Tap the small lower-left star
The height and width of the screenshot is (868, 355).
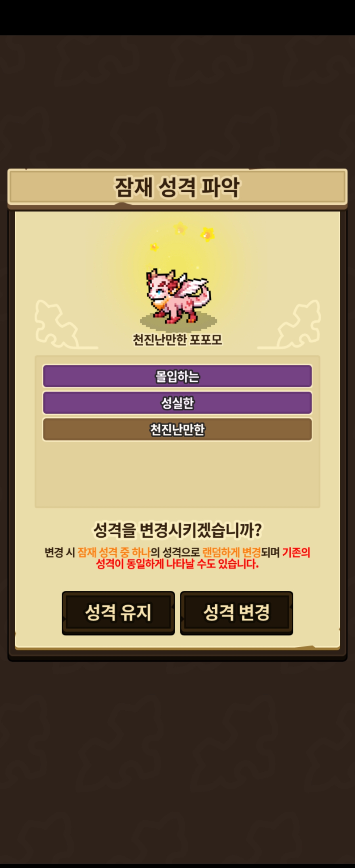pos(154,247)
